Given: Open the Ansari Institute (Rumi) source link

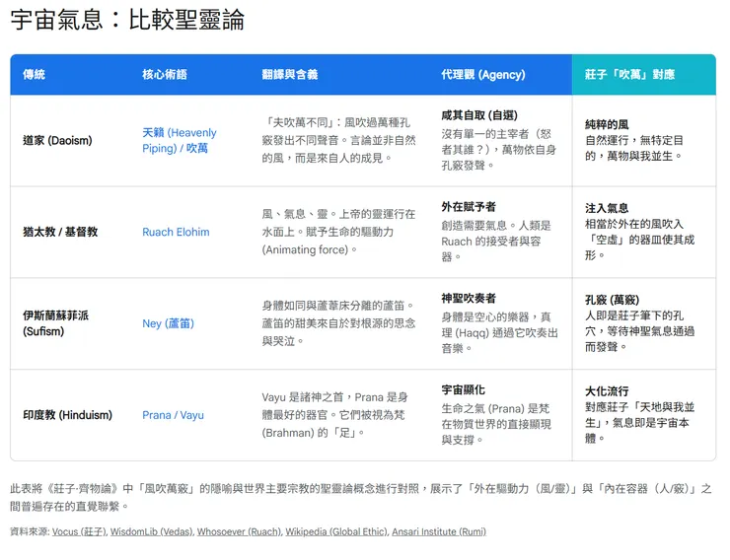Looking at the screenshot, I should coord(439,531).
